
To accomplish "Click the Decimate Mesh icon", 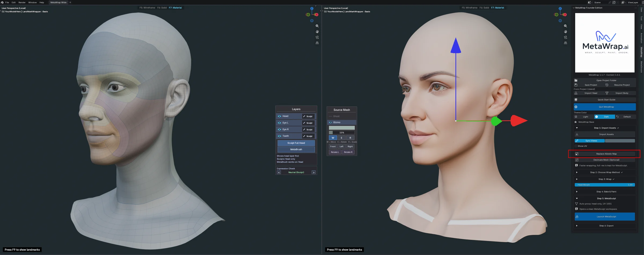I will pyautogui.click(x=577, y=160).
